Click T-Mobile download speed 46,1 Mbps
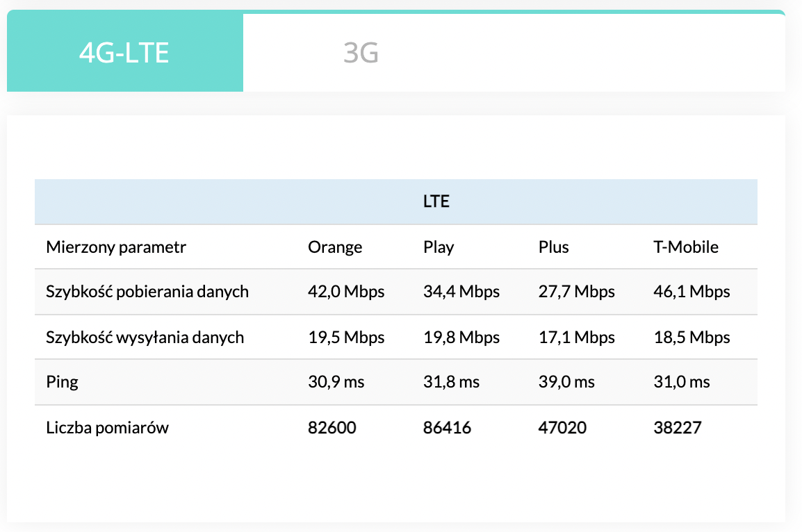 [x=691, y=292]
